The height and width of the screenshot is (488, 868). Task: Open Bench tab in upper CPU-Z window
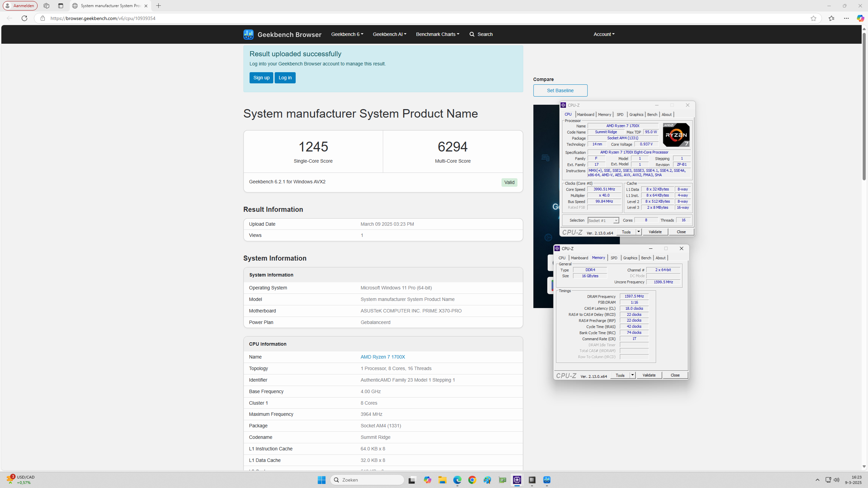pos(652,115)
